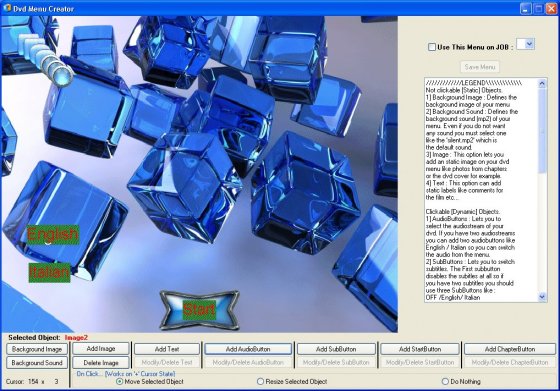This screenshot has width=560, height=391.
Task: Enable Use This Menu on JOB checkbox
Action: (x=432, y=47)
